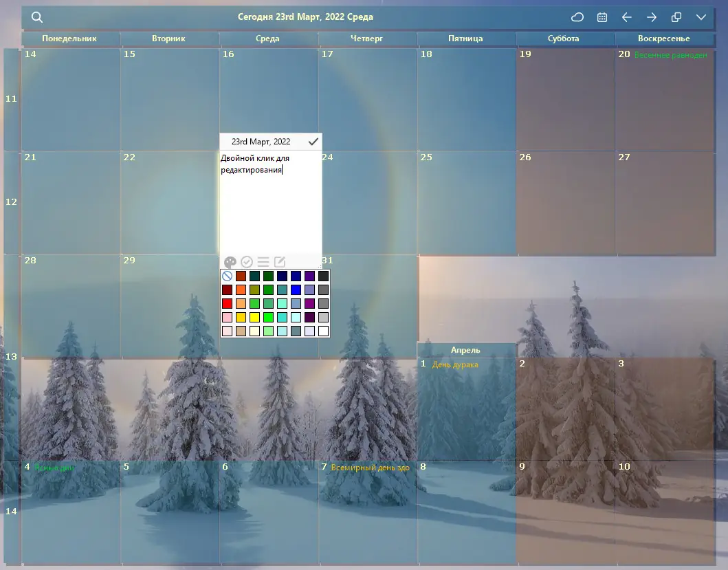The width and height of the screenshot is (728, 570).
Task: Click the cloud sync icon
Action: coord(577,17)
